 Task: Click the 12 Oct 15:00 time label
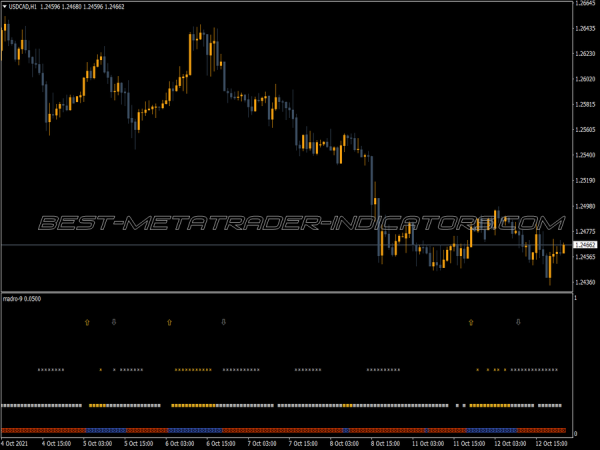[554, 442]
